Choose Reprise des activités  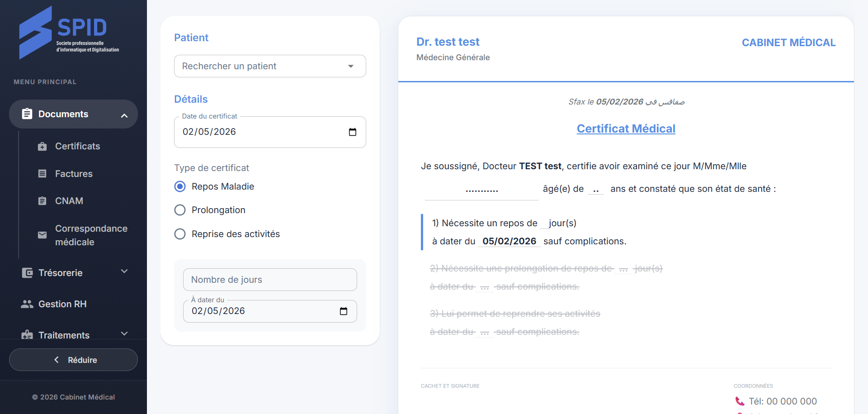point(180,234)
